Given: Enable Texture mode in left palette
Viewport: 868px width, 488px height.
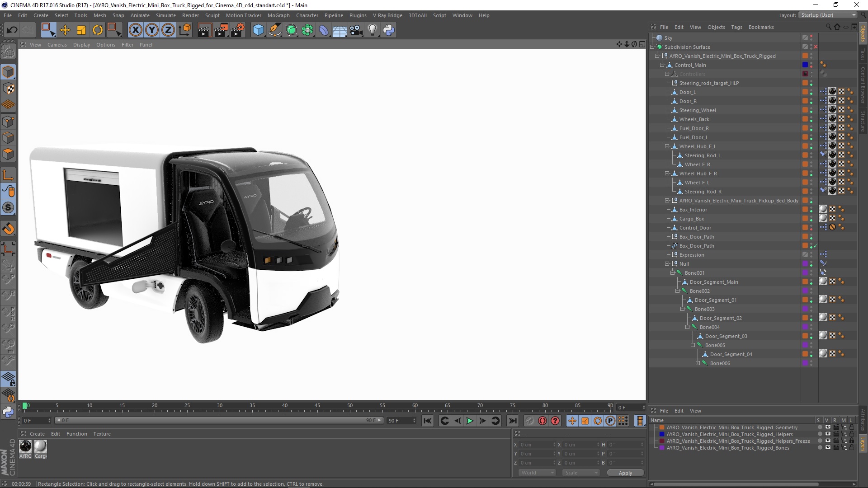Looking at the screenshot, I should tap(8, 89).
